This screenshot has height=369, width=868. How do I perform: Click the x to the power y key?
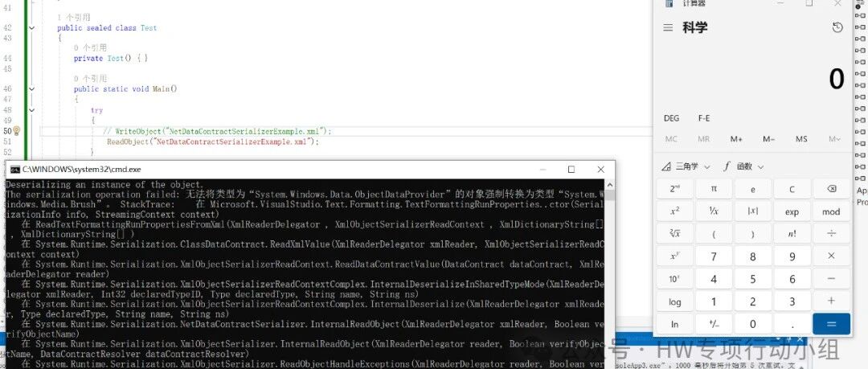(x=675, y=256)
